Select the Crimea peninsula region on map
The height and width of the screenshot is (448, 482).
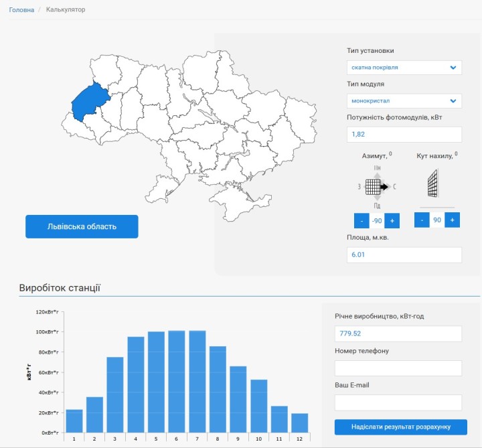point(238,202)
